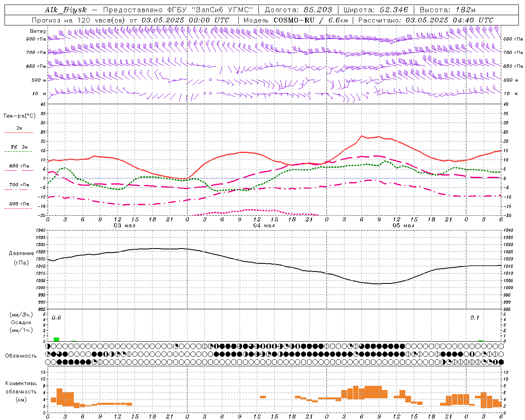Image resolution: width=525 pixels, height=420 pixels.
Task: Click the 04 мая date label
Action: click(x=264, y=226)
